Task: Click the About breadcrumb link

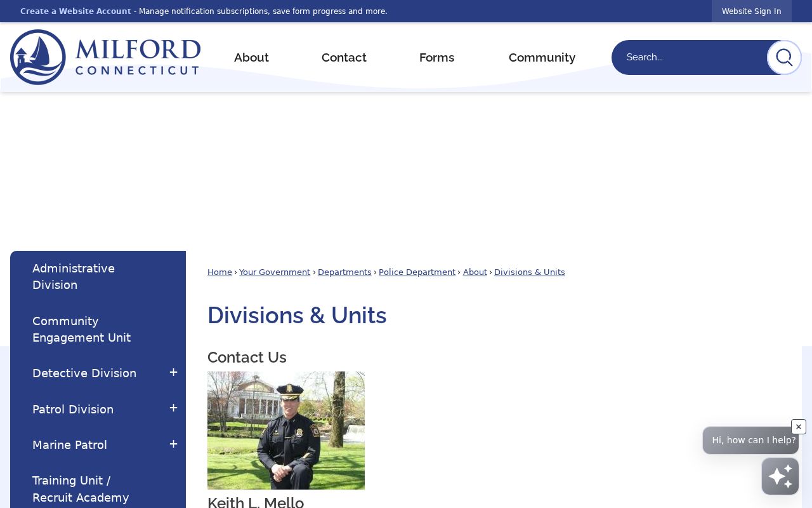Action: [x=475, y=272]
